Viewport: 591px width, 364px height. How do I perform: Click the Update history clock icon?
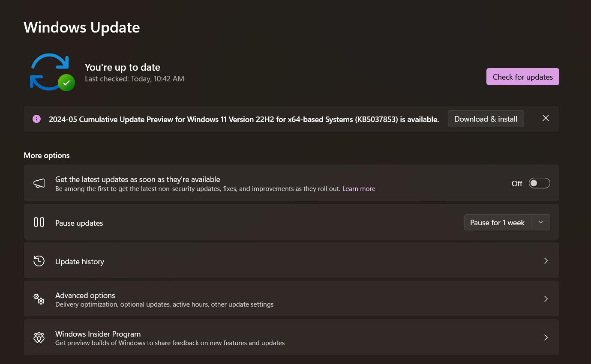39,261
